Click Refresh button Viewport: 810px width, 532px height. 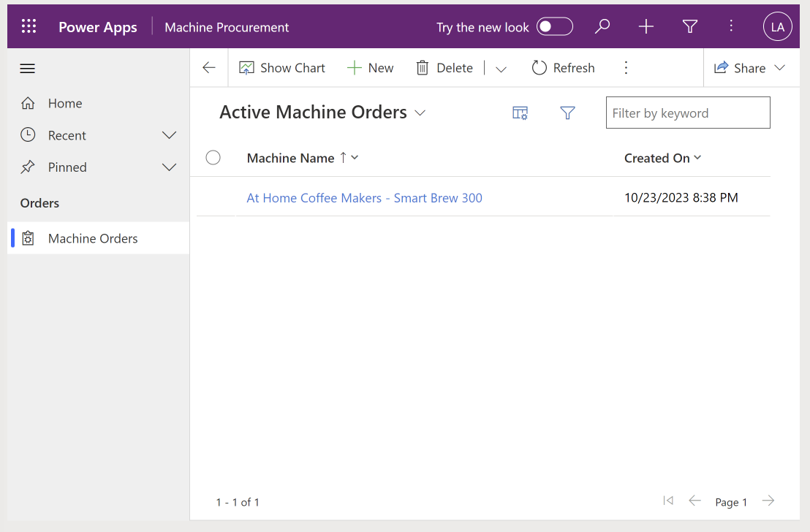click(564, 68)
